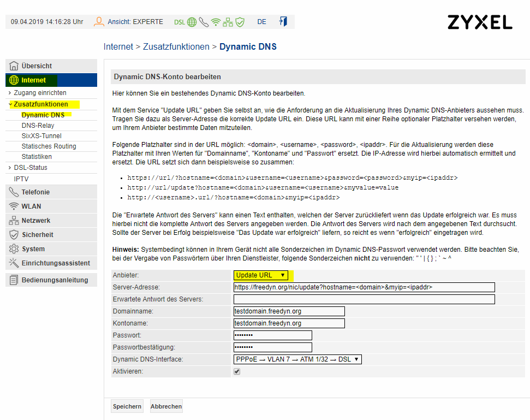Click the user view profile icon
This screenshot has height=420, width=530.
tap(99, 22)
